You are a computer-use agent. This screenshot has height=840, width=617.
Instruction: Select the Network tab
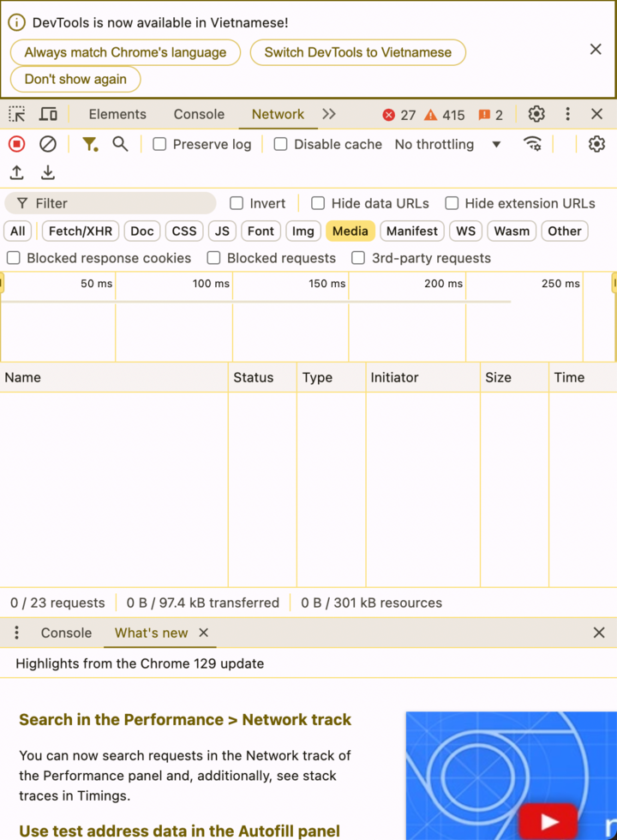click(x=278, y=114)
